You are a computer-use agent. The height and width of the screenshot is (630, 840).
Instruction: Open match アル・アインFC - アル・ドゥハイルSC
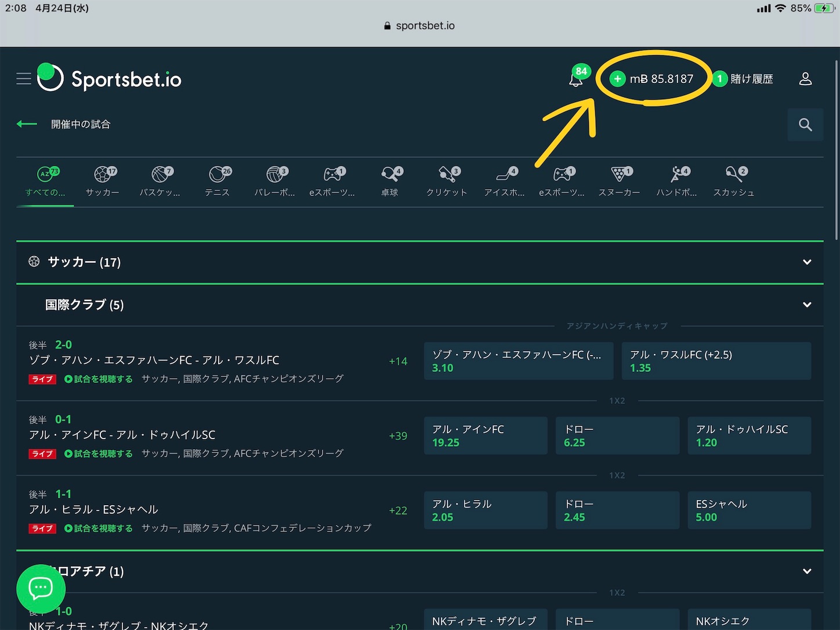coord(122,435)
